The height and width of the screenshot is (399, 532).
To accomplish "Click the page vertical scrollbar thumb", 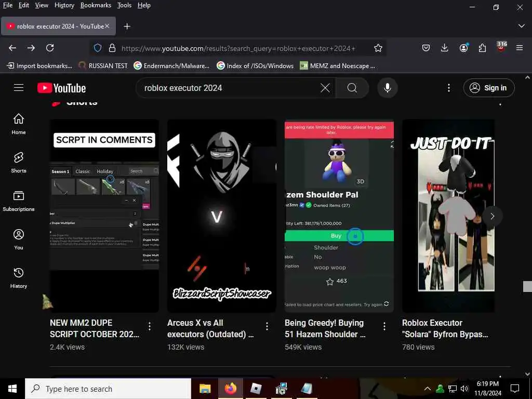I will pyautogui.click(x=527, y=286).
